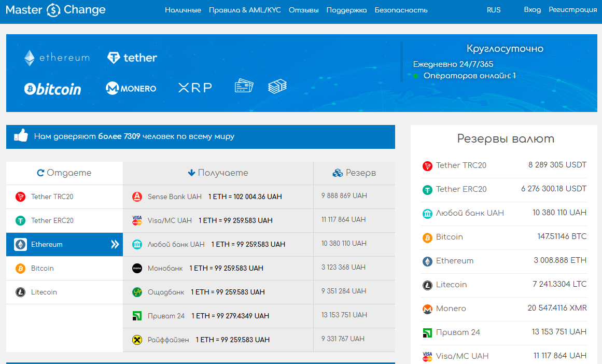Click the XRP logo in the banner

[x=195, y=88]
